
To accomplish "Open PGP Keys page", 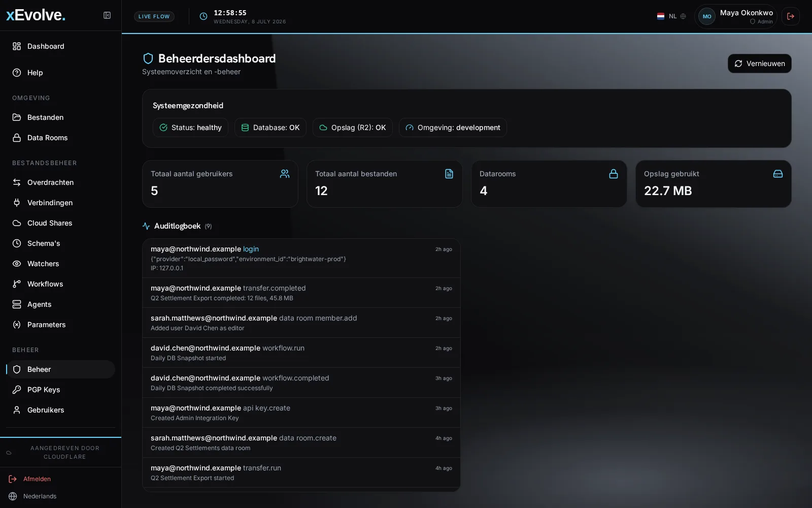I will point(61,390).
